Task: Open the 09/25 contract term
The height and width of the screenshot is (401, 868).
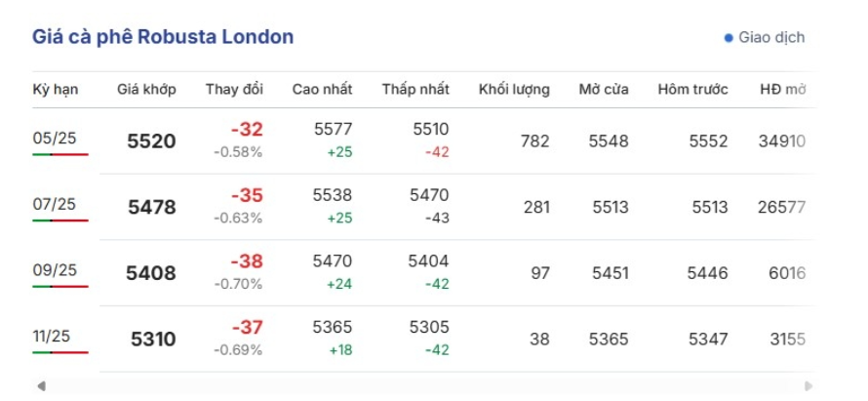Action: coord(55,271)
